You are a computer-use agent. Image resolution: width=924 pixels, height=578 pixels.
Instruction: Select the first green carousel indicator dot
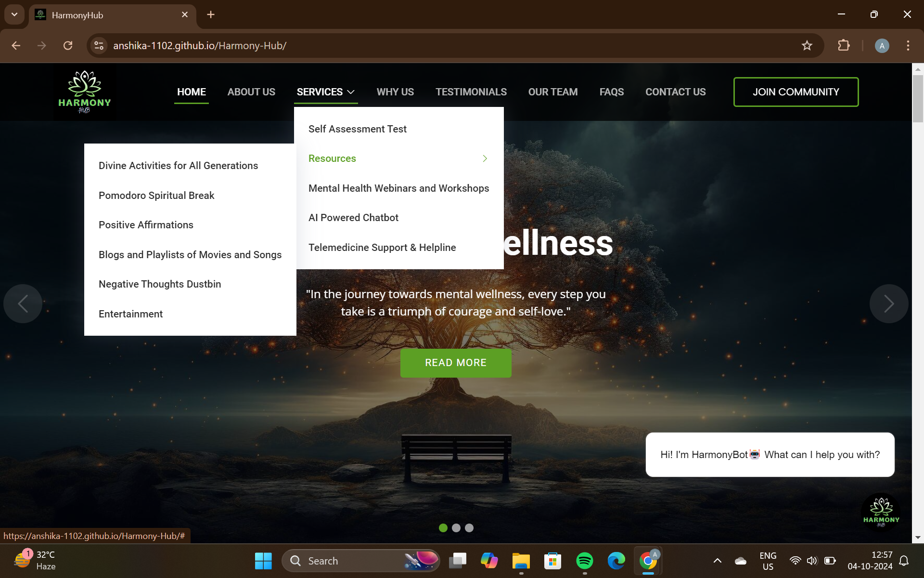[443, 528]
